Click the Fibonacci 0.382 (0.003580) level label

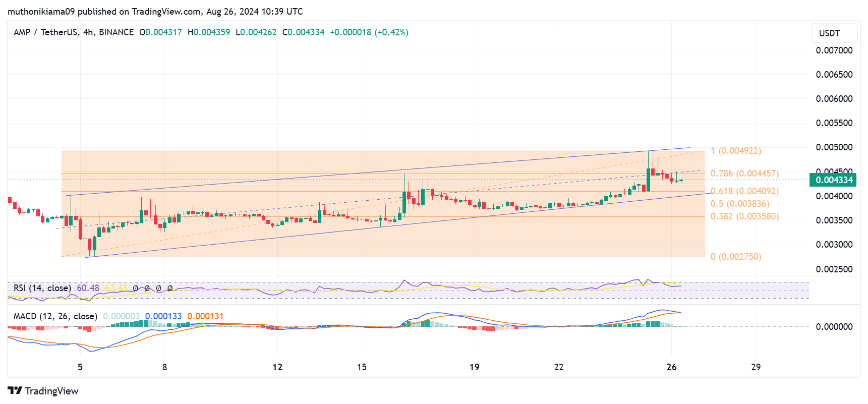coord(744,216)
